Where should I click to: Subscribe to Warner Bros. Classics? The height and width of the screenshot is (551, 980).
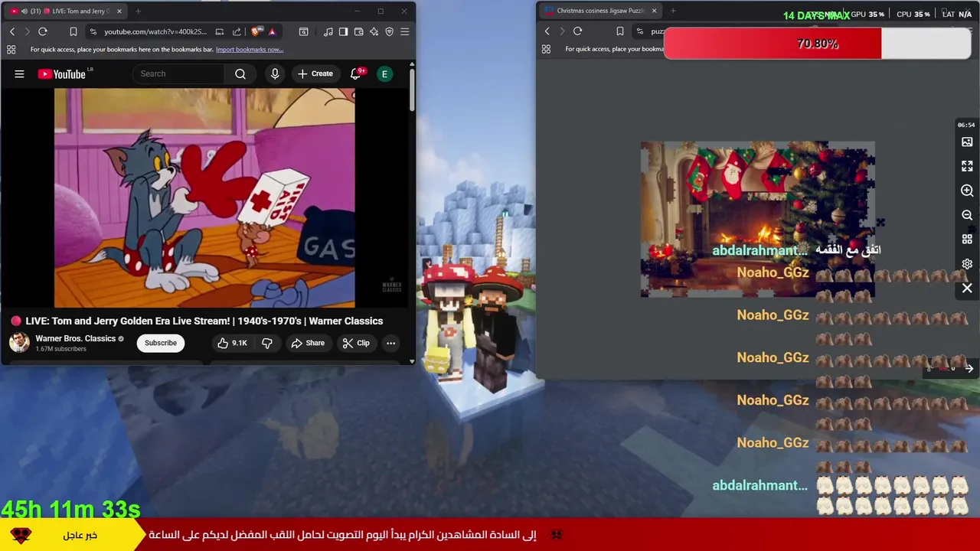(x=161, y=343)
